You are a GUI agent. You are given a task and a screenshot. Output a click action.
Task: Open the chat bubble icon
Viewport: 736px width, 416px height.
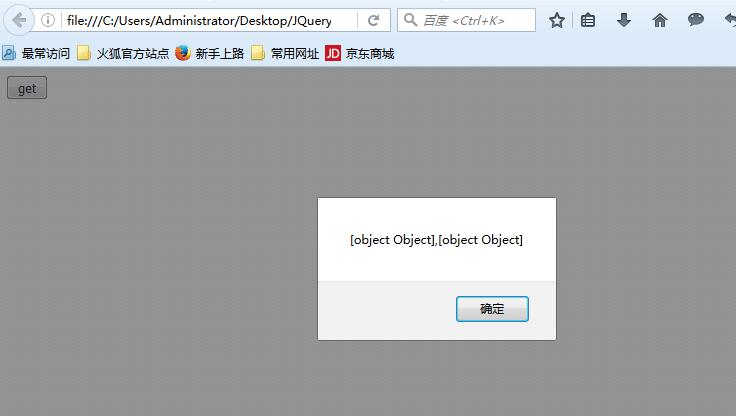coord(696,20)
